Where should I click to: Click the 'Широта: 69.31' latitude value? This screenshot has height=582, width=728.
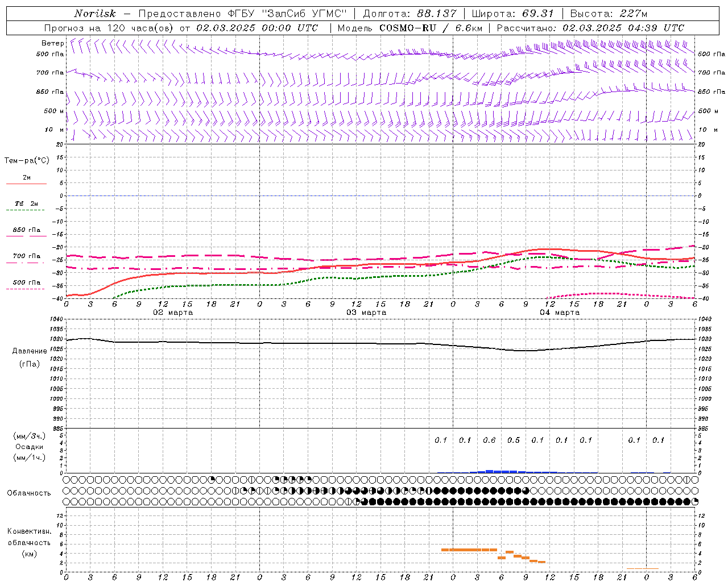pyautogui.click(x=513, y=14)
